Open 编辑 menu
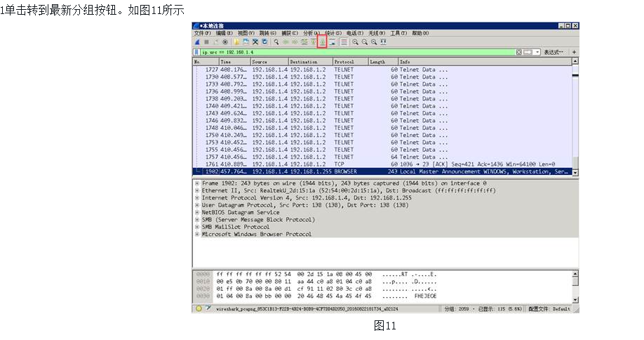The image size is (644, 340). tap(224, 33)
